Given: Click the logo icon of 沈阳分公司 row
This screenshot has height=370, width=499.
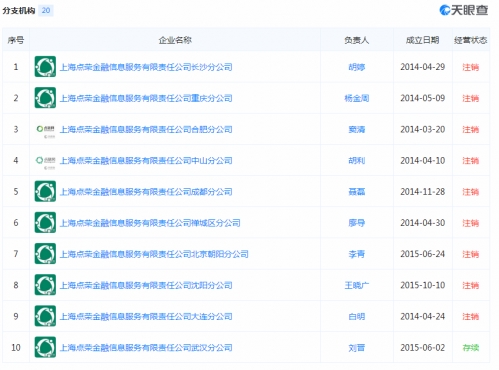Looking at the screenshot, I should 45,285.
